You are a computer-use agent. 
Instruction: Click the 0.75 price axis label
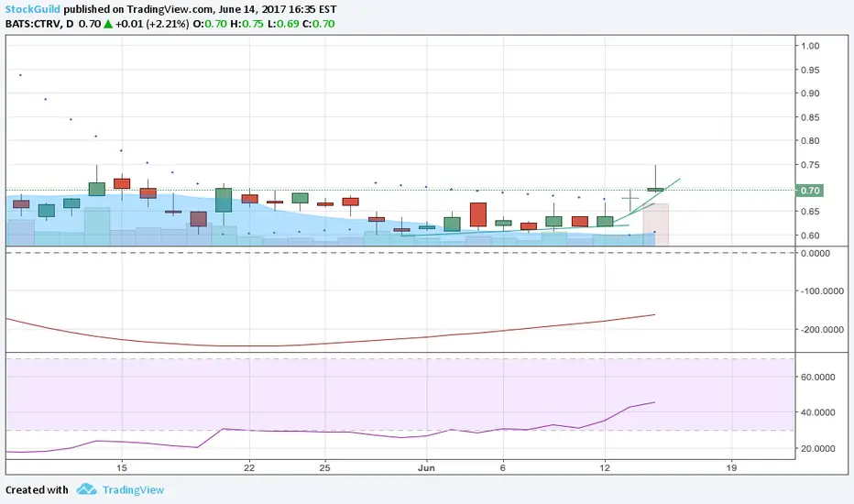coord(810,165)
